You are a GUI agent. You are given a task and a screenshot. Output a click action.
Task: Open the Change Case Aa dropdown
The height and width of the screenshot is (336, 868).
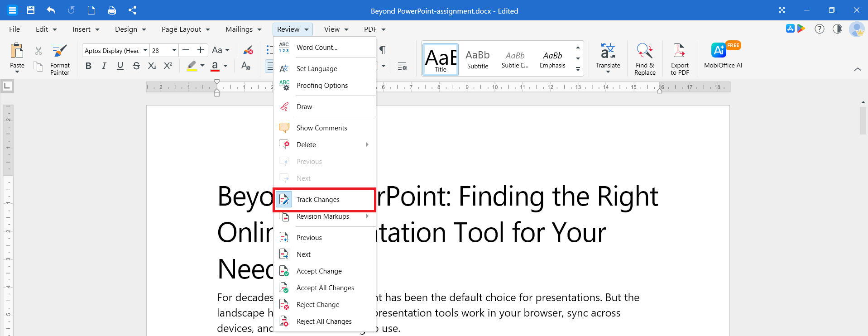[221, 50]
